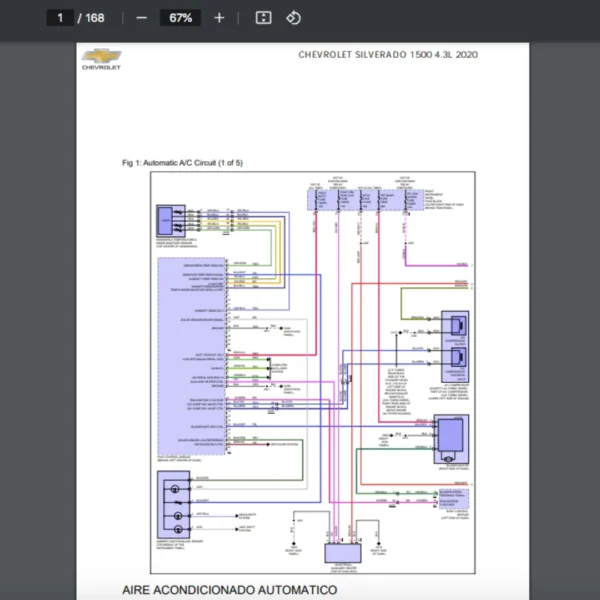Click the sensor assembly at diagram bottom-left
This screenshot has height=600, width=600.
[174, 502]
